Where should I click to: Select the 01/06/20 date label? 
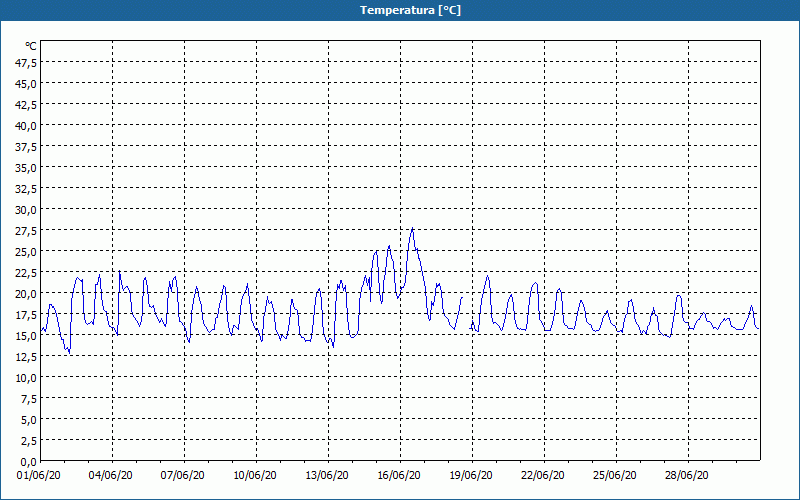[x=39, y=476]
